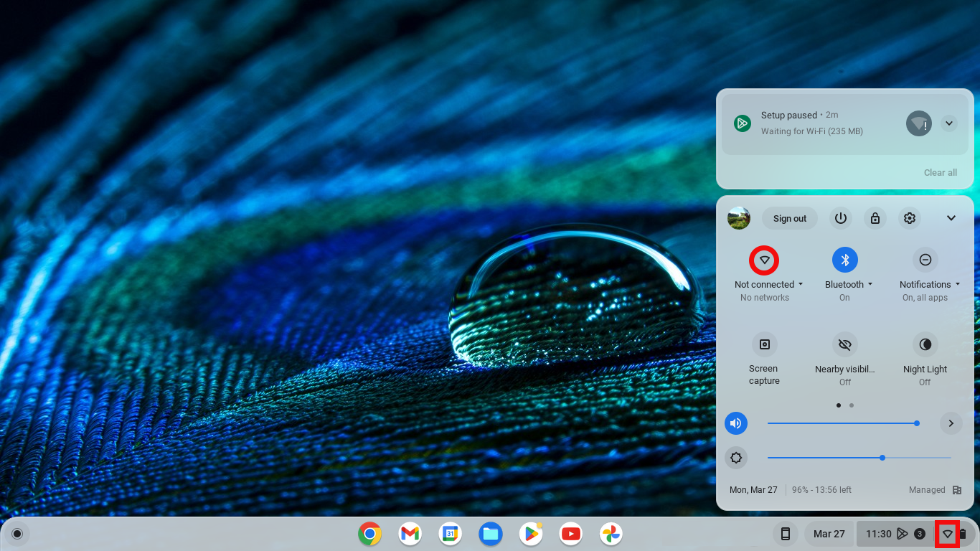Open the Notifications settings dropdown
Screen dimensions: 980x551
point(957,283)
